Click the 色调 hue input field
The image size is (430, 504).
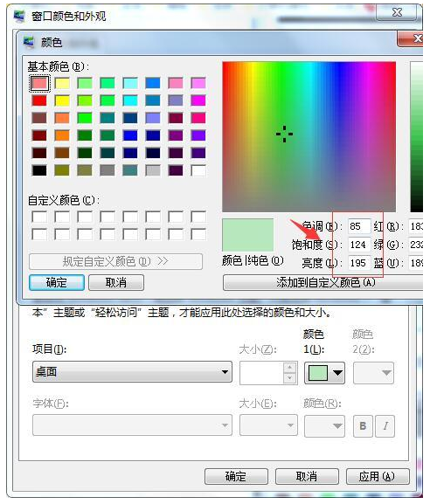tap(359, 226)
